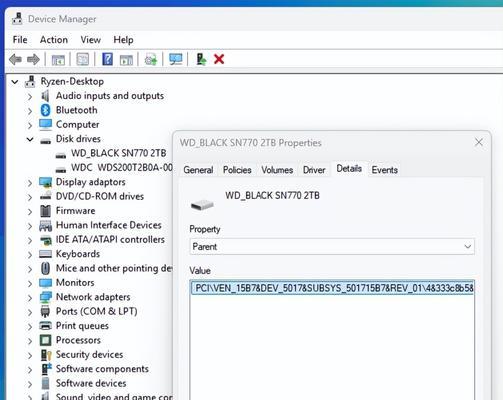Select the Security devices tree label
The image size is (503, 400).
(x=89, y=355)
